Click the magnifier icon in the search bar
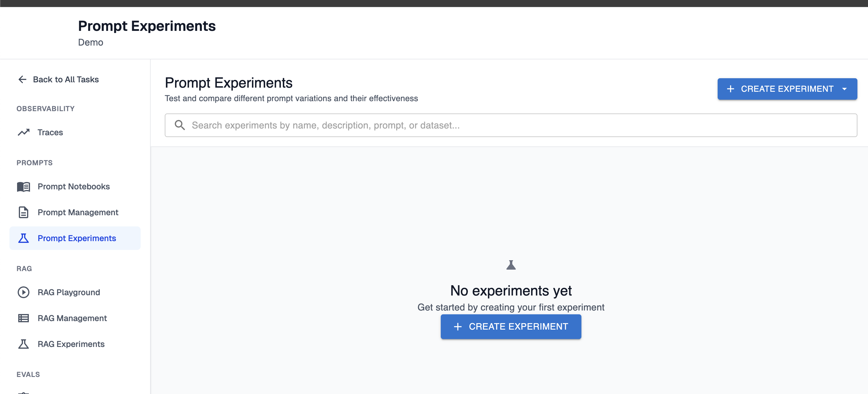Image resolution: width=868 pixels, height=394 pixels. [179, 125]
